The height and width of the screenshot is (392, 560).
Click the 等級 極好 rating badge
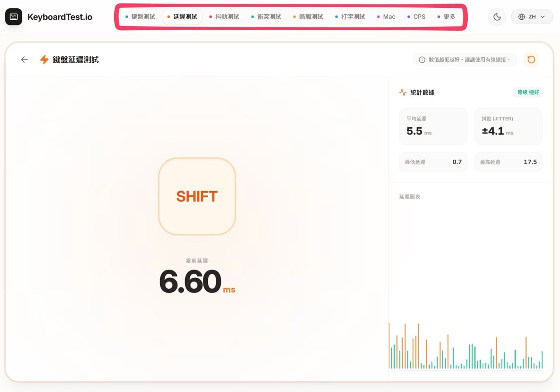click(x=528, y=92)
